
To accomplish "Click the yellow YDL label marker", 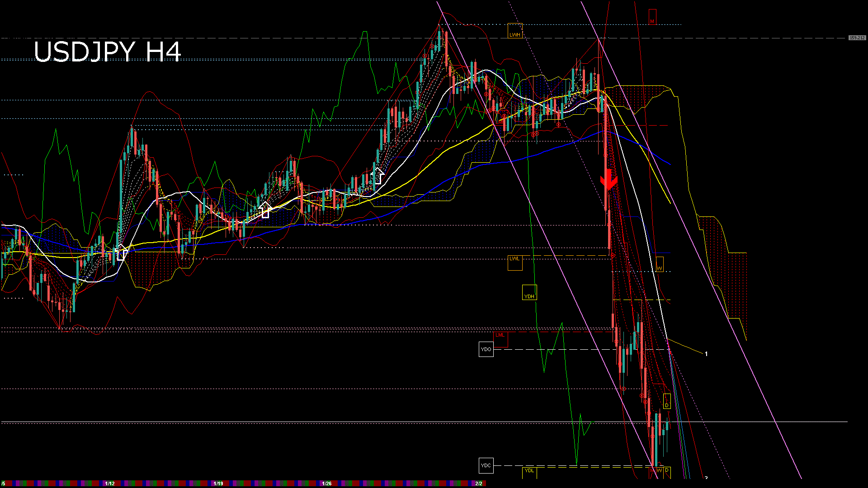I will click(529, 471).
